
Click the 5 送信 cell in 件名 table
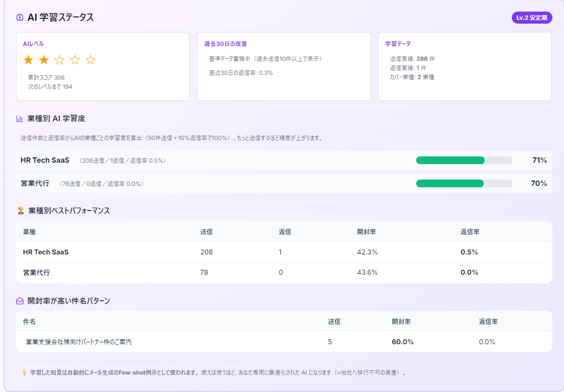pos(330,342)
